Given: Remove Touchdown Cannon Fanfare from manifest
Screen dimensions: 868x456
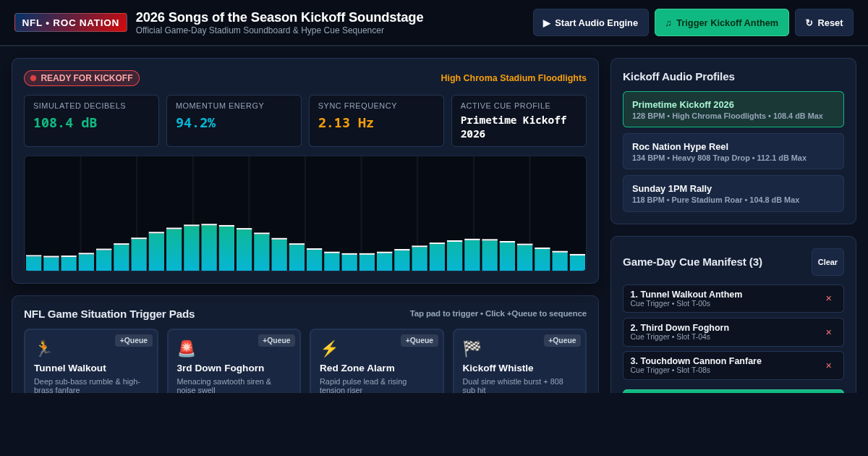Looking at the screenshot, I should [829, 365].
